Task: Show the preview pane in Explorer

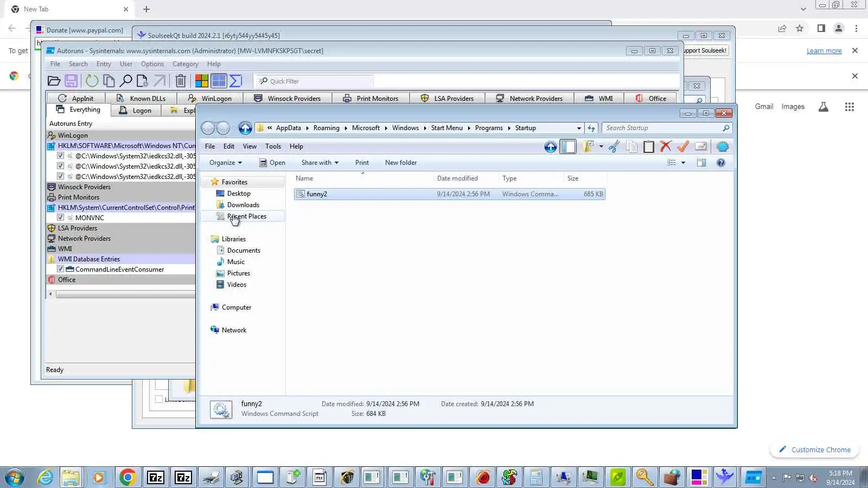Action: point(701,163)
